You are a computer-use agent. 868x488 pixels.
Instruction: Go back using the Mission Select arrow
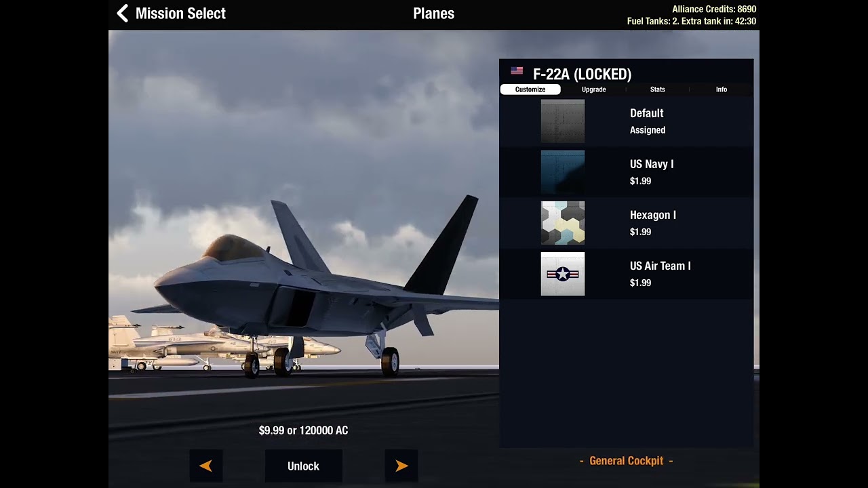[123, 14]
